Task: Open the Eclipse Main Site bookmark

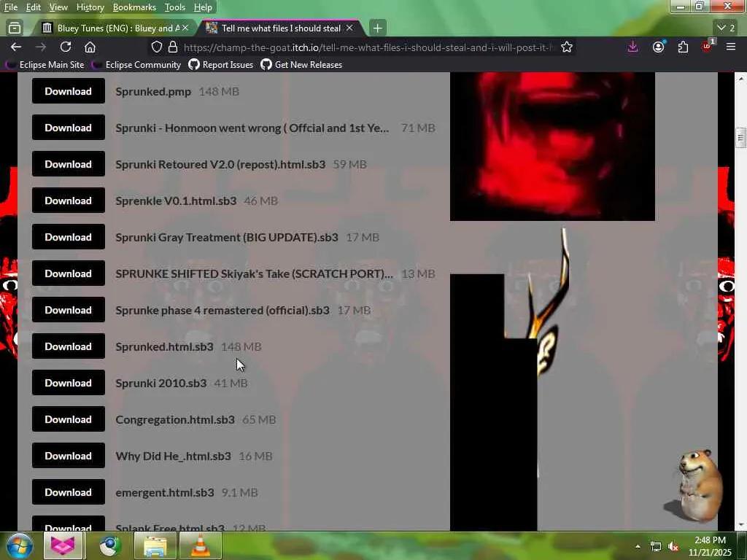Action: 44,65
